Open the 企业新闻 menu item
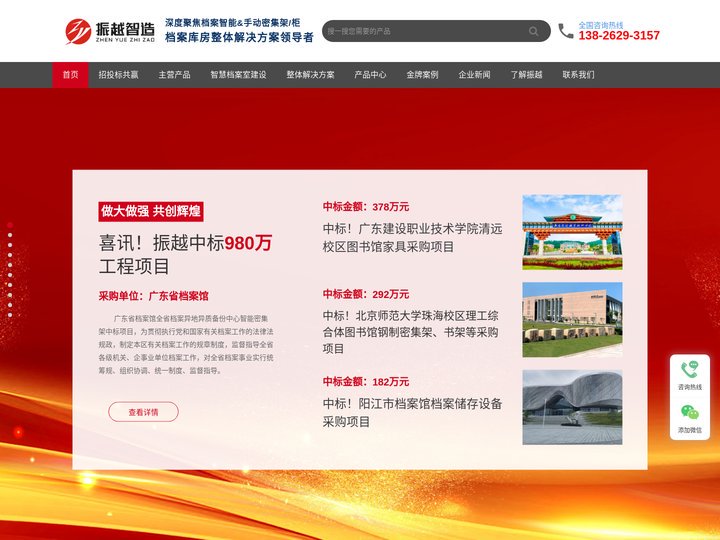 point(474,74)
